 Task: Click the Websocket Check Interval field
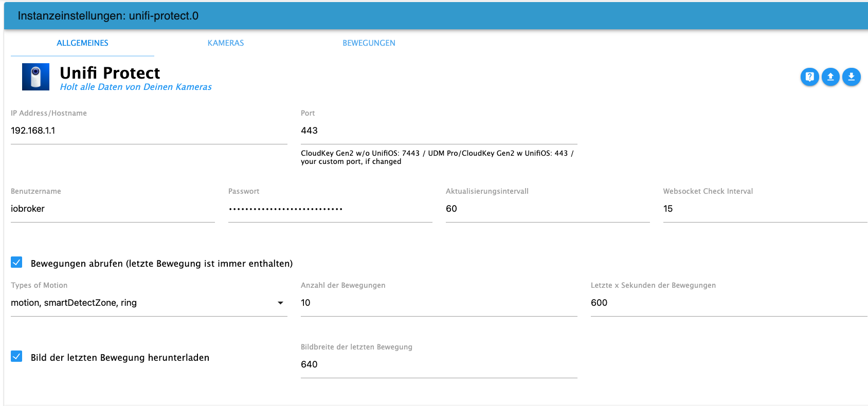point(765,209)
